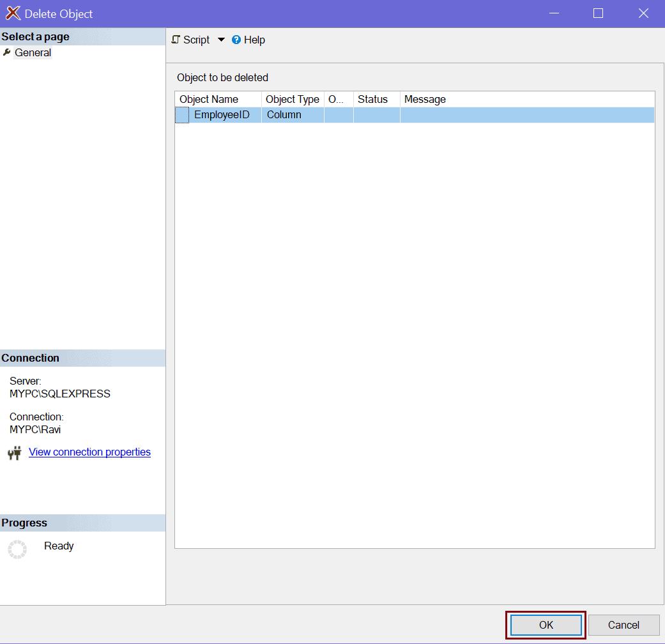Expand the Select a page section
The height and width of the screenshot is (644, 665).
tap(35, 36)
